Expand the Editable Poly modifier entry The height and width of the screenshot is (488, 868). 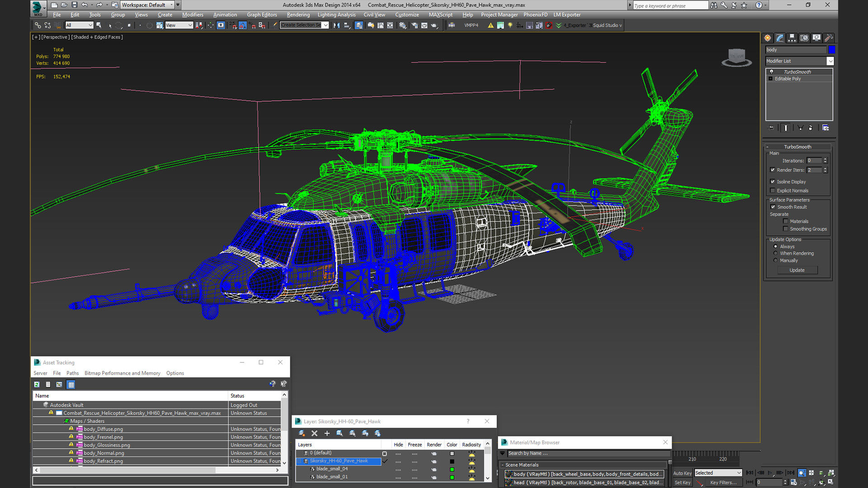click(771, 79)
